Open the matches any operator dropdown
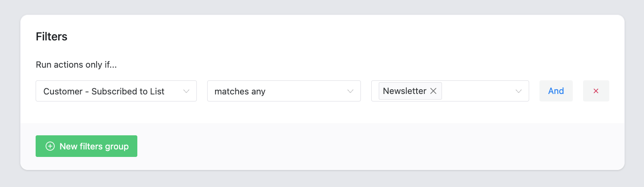The width and height of the screenshot is (644, 187). click(284, 91)
